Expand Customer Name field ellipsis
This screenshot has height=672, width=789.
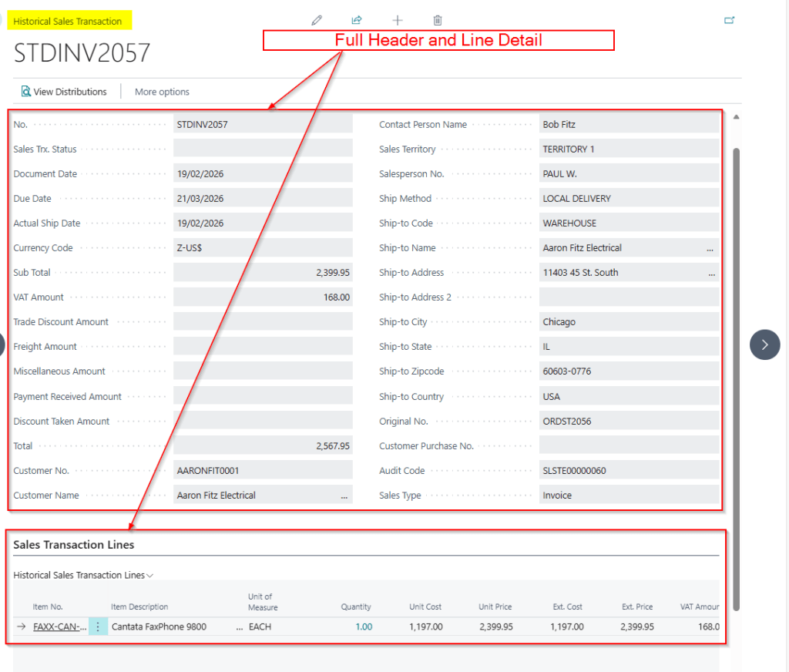(x=344, y=496)
